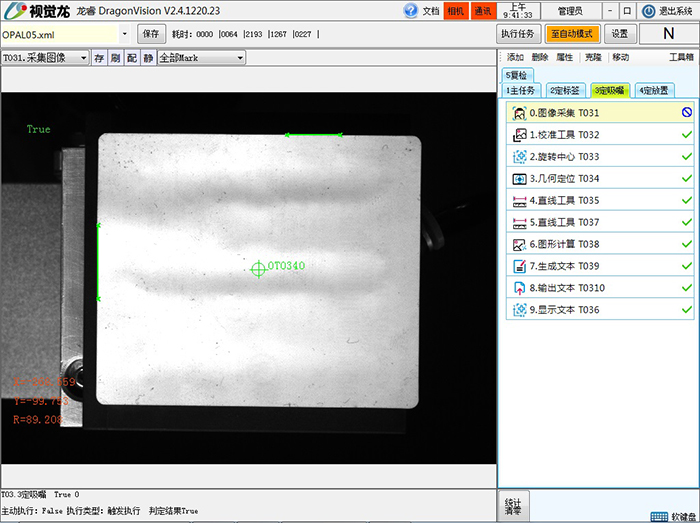Select the rotation center T033 icon
Screen dimensions: 700x523
519,157
